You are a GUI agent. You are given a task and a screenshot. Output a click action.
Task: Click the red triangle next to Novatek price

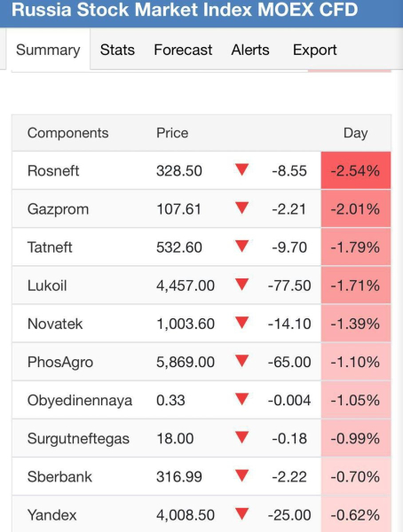pos(241,323)
